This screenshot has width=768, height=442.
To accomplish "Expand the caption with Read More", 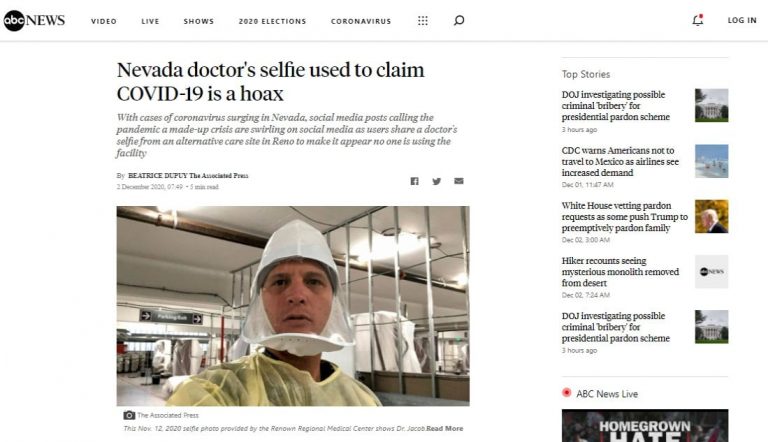I will coord(444,428).
